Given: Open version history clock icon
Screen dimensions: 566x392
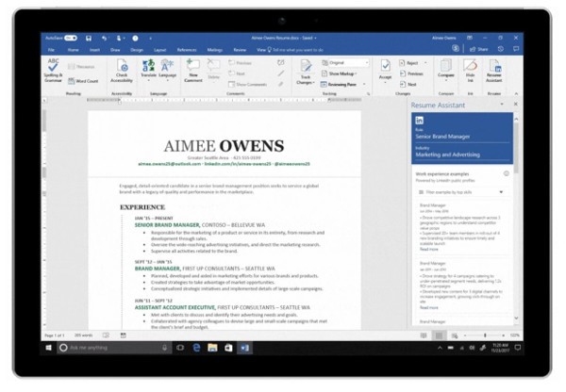Looking at the screenshot, I should [x=500, y=49].
